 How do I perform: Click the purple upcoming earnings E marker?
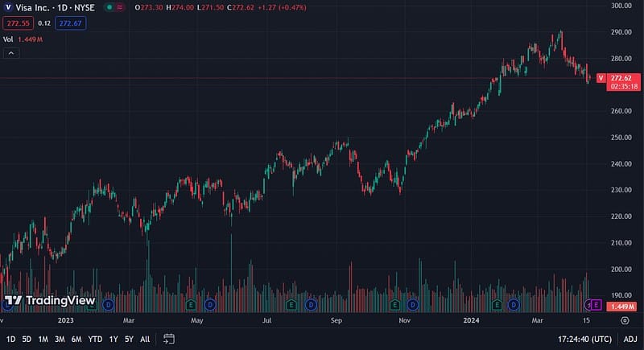(x=596, y=305)
